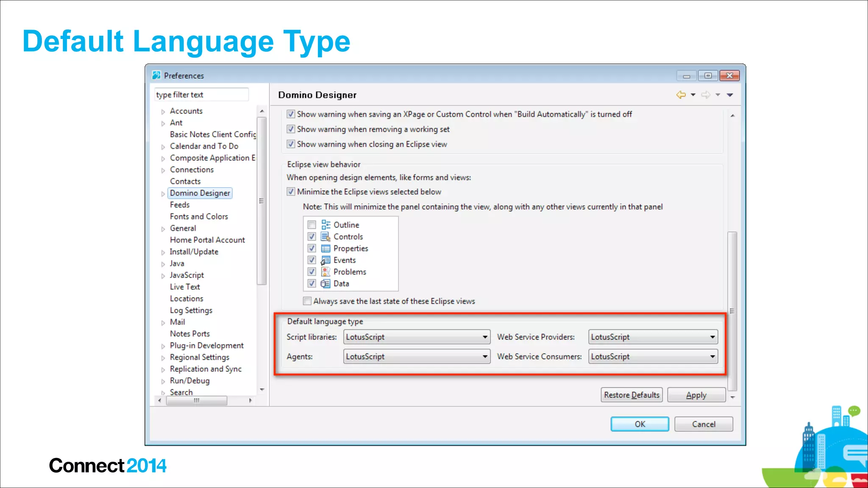Image resolution: width=868 pixels, height=488 pixels.
Task: Minimize the Preferences window
Action: pyautogui.click(x=687, y=75)
